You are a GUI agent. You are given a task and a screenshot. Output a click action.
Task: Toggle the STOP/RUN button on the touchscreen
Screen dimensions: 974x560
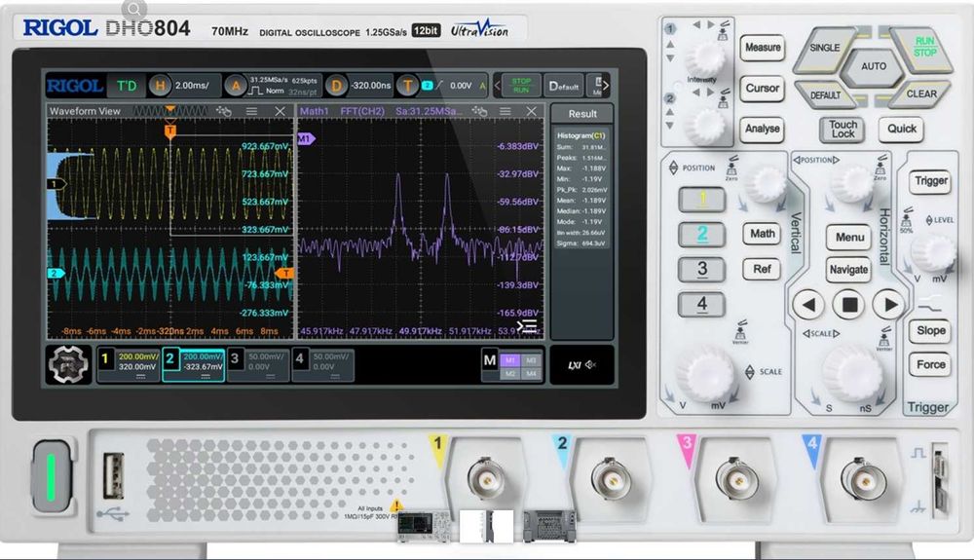[x=521, y=86]
